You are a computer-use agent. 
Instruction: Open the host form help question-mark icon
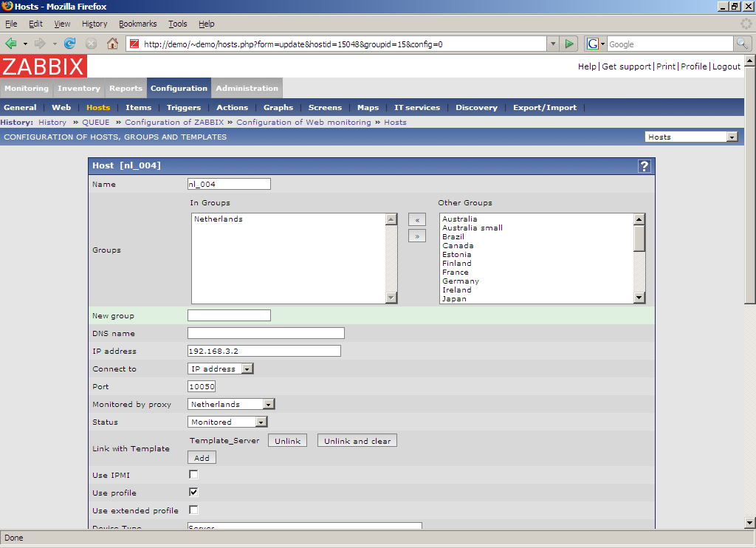pyautogui.click(x=644, y=166)
